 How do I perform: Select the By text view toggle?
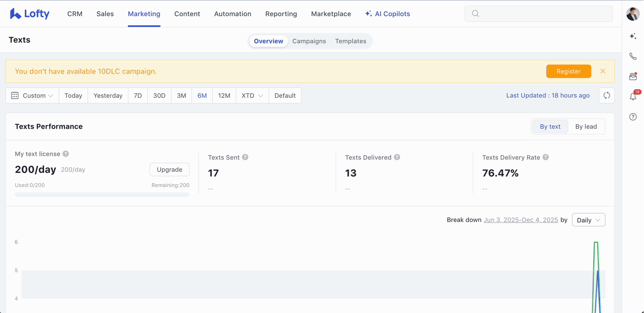tap(550, 126)
